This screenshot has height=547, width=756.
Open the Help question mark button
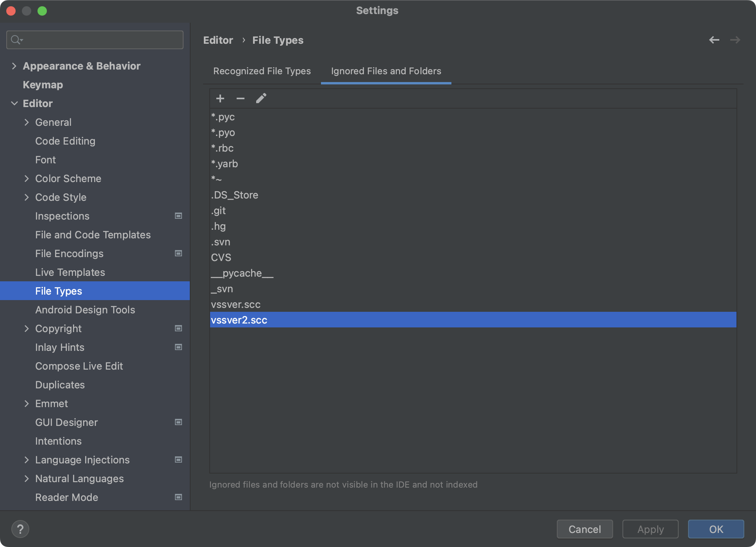tap(20, 529)
